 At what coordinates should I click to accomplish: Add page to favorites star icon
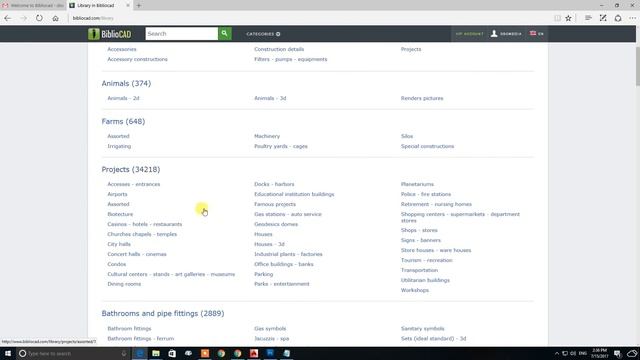pos(568,18)
